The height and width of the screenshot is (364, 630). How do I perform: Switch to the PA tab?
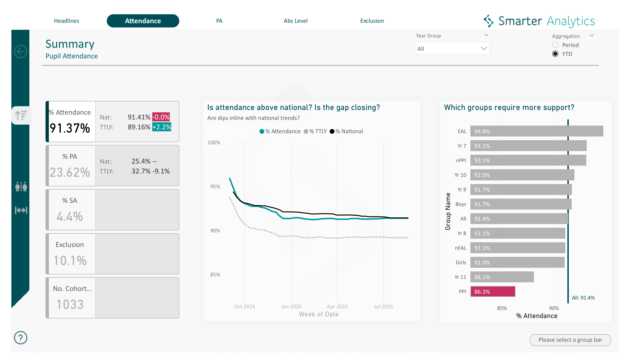coord(219,21)
